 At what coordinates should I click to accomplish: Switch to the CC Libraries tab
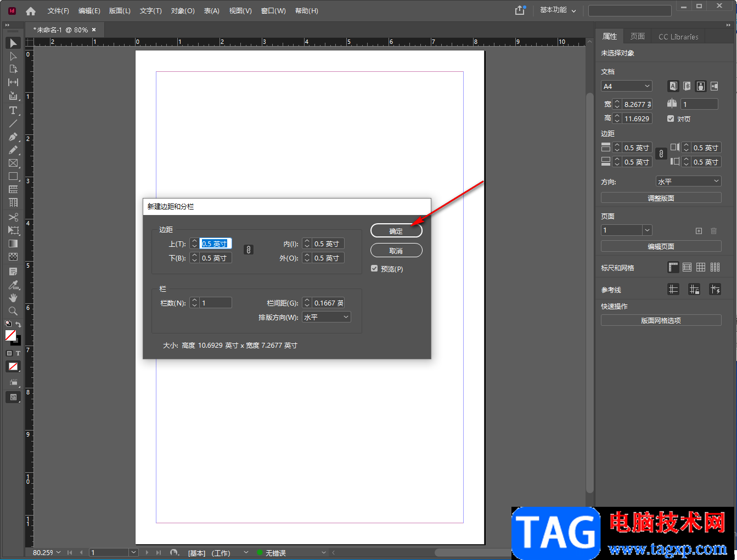[x=678, y=37]
